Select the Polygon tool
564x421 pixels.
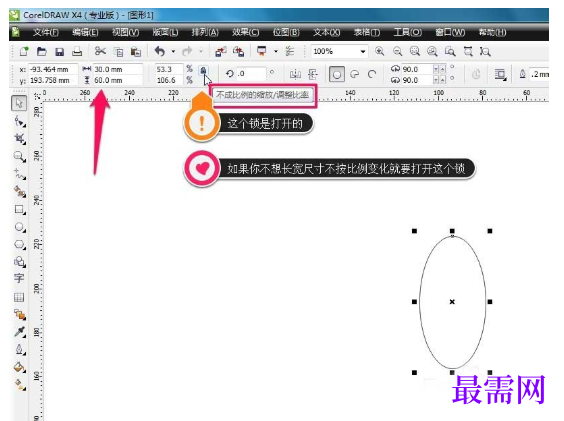[19, 245]
